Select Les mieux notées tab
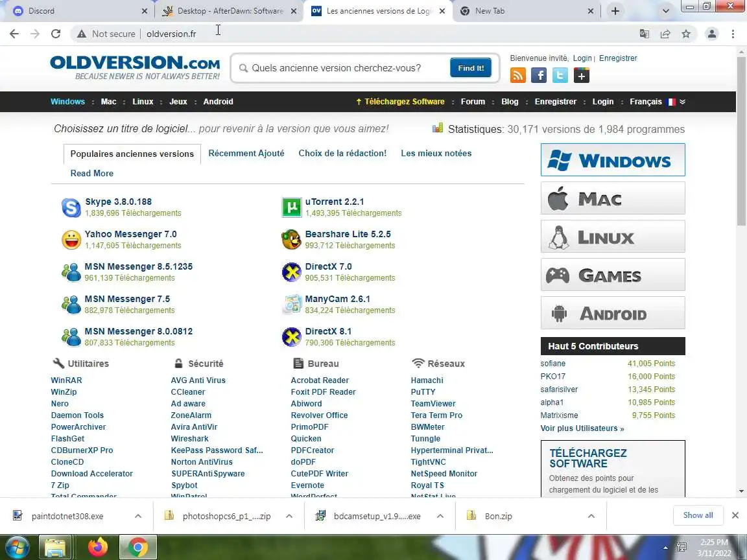This screenshot has height=560, width=747. pyautogui.click(x=436, y=154)
